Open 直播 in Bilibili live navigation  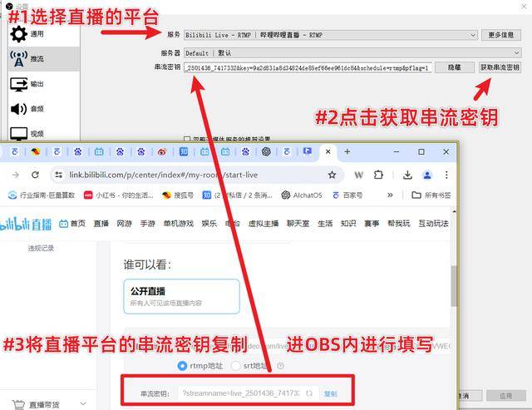tap(101, 224)
